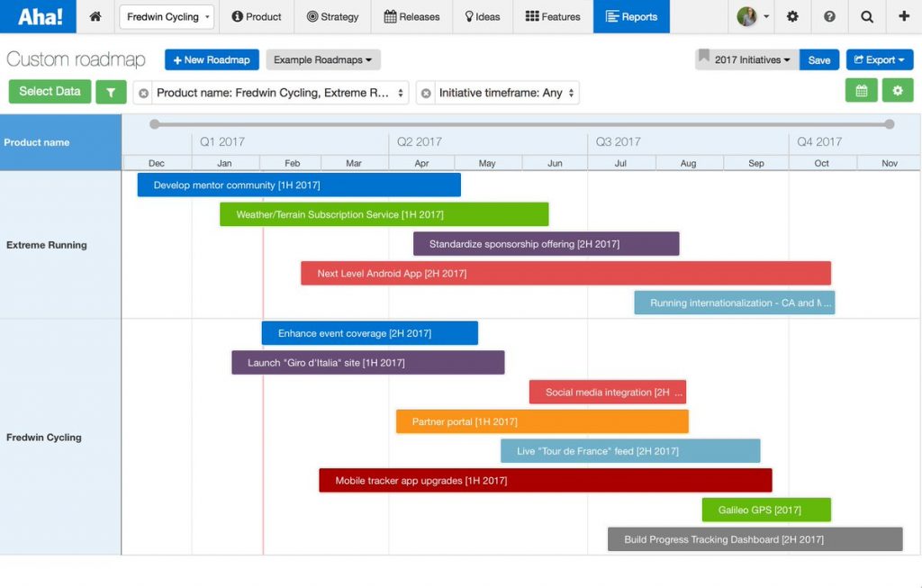922x588 pixels.
Task: Grab the left handle of timeline slider
Action: (x=155, y=124)
